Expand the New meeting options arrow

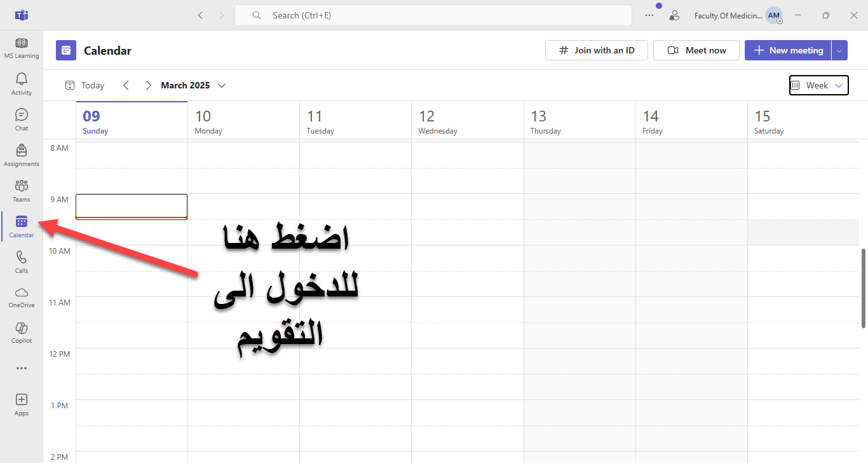[x=839, y=50]
